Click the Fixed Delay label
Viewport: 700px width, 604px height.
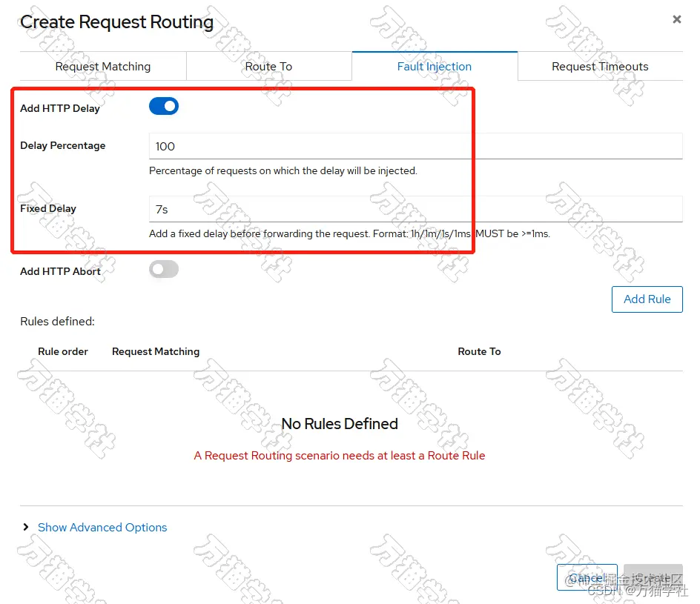pyautogui.click(x=48, y=209)
